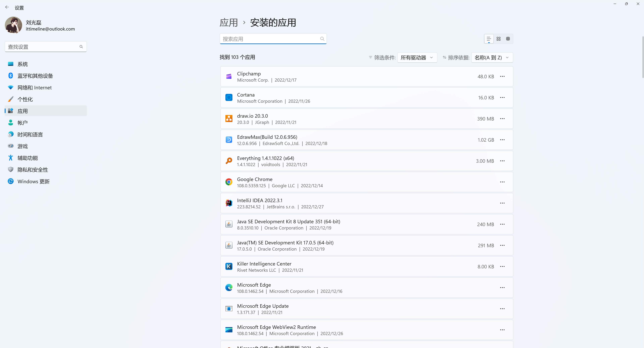Click the ittimeline@outlook.com account email
The height and width of the screenshot is (348, 644).
(x=50, y=29)
